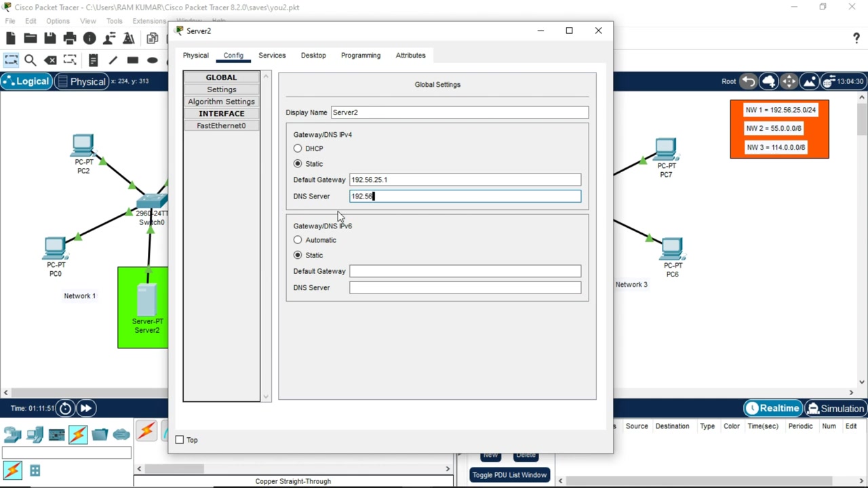Open the Options menu
The height and width of the screenshot is (488, 868).
pyautogui.click(x=58, y=21)
